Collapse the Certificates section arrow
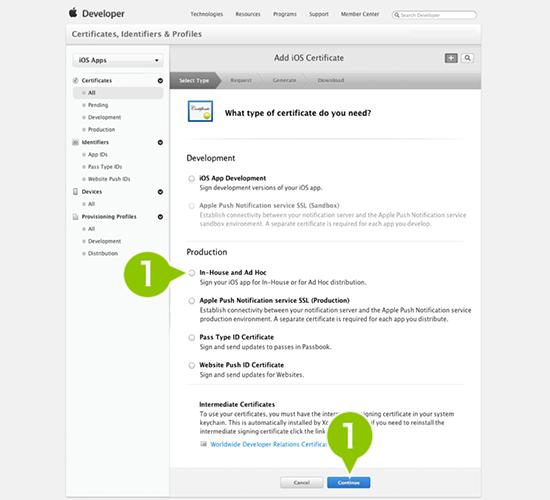 160,81
